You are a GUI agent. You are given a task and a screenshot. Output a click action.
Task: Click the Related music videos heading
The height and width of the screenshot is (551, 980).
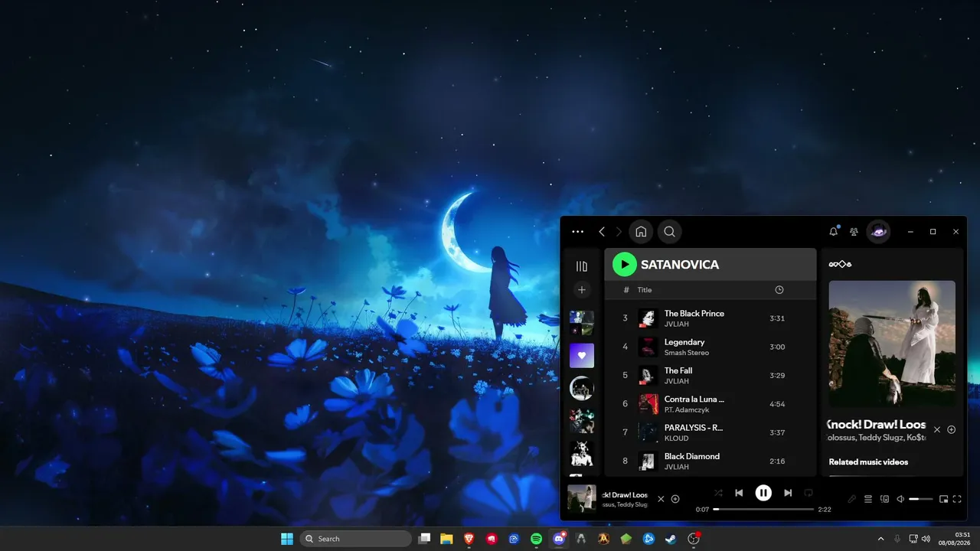point(868,462)
